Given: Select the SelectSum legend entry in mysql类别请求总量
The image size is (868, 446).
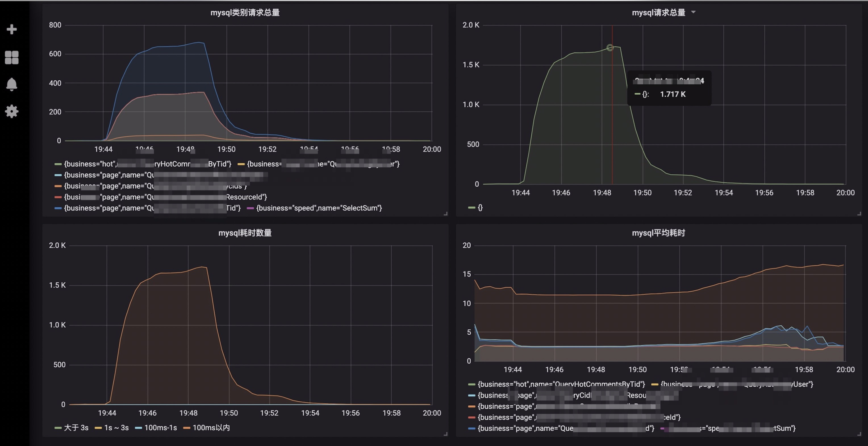Looking at the screenshot, I should 319,208.
